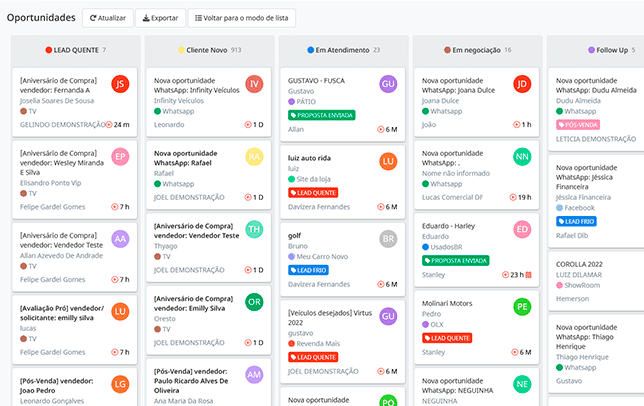This screenshot has width=644, height=406.
Task: Select the LEAD QUENTE column header
Action: [76, 50]
